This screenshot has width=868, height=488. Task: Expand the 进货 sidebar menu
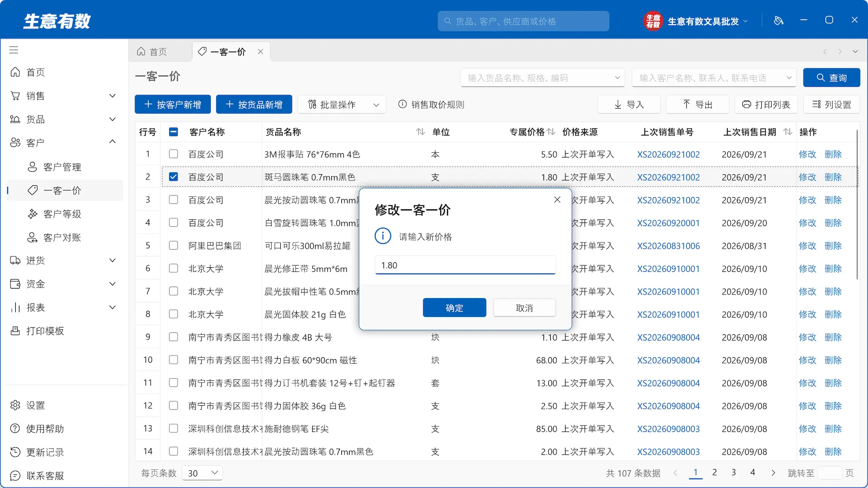(64, 261)
